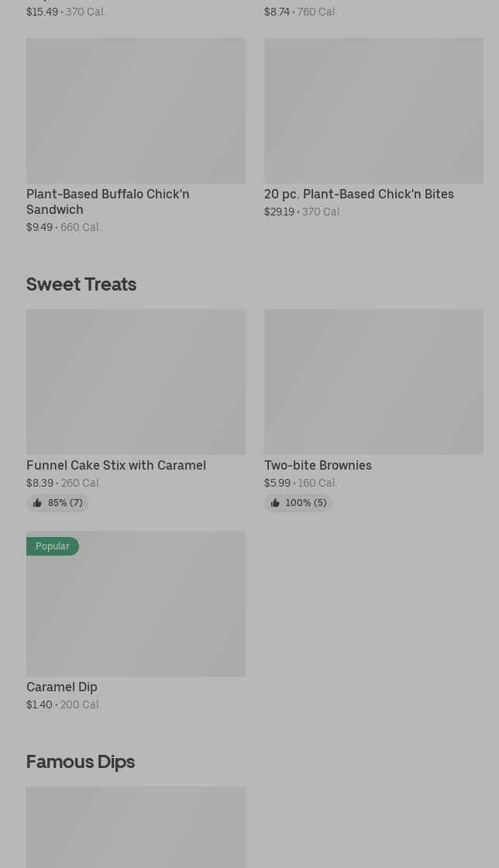Select the Caramel Dip item name

coord(62,687)
